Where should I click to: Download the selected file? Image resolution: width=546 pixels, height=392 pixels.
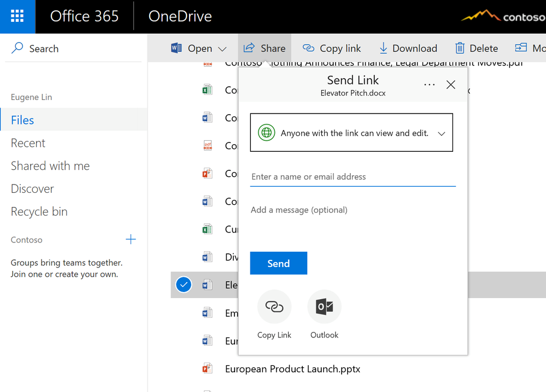(x=408, y=49)
